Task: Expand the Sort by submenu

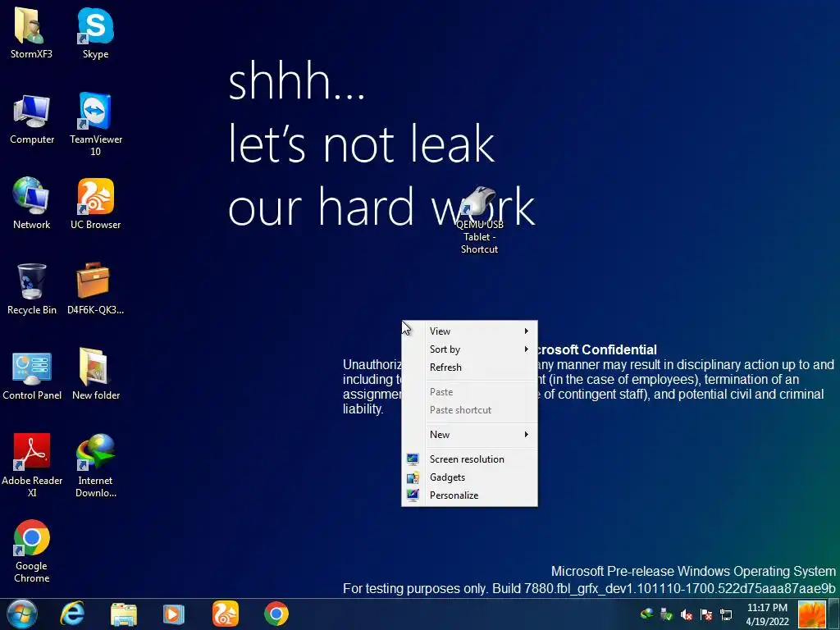Action: point(469,349)
